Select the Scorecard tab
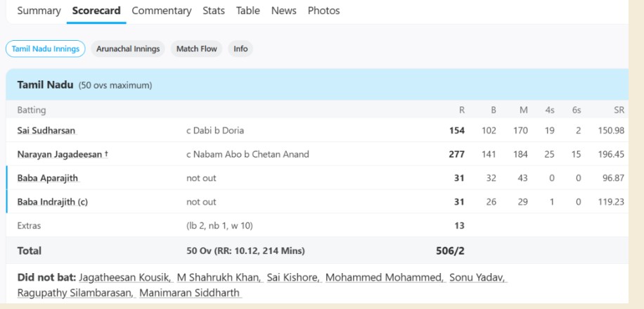Screen dimensions: 644x309 coord(96,11)
